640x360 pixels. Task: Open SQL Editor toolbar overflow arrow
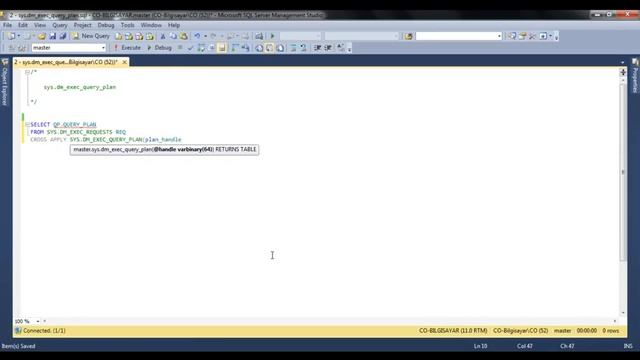tap(349, 49)
